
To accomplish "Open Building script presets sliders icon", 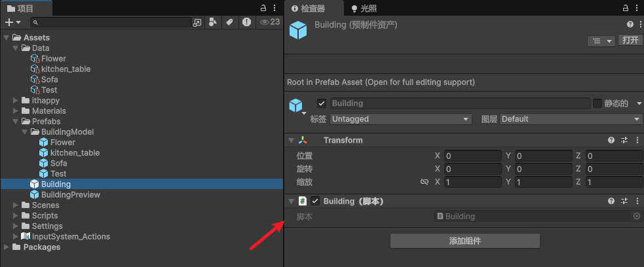I will (624, 201).
